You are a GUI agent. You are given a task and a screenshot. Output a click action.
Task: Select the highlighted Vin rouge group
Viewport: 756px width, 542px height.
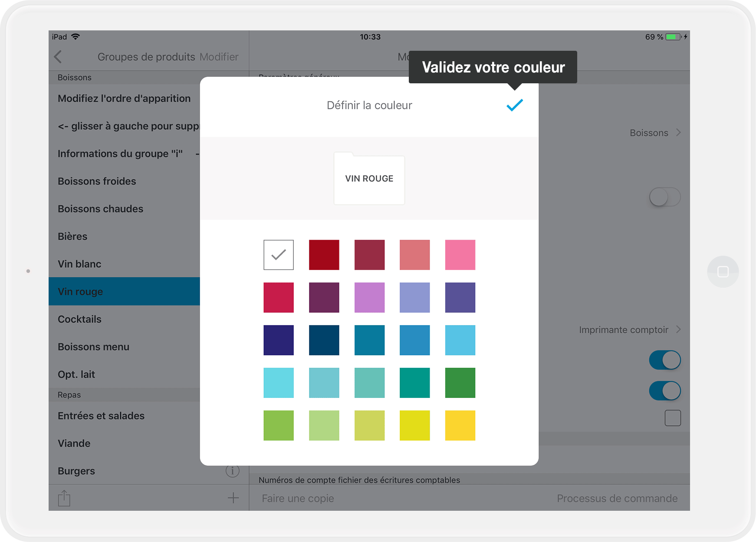(x=124, y=291)
